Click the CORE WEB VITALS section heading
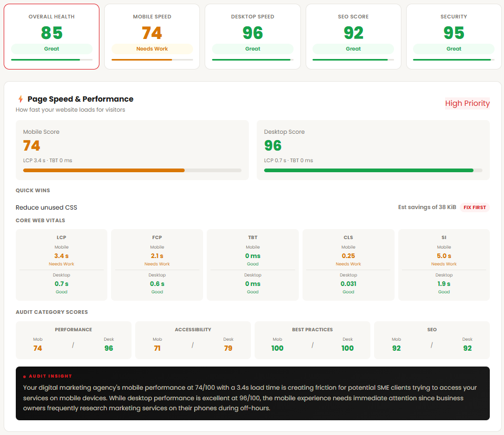 [x=40, y=220]
